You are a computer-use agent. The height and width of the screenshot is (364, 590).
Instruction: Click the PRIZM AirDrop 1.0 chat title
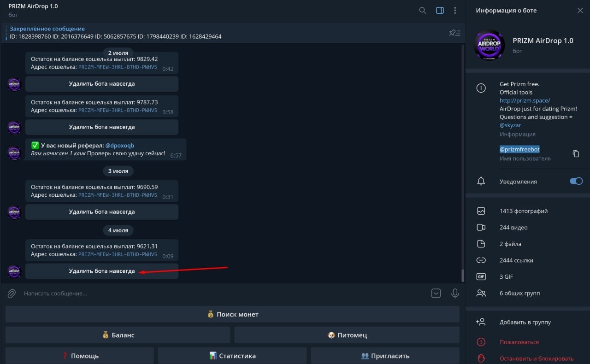click(33, 6)
